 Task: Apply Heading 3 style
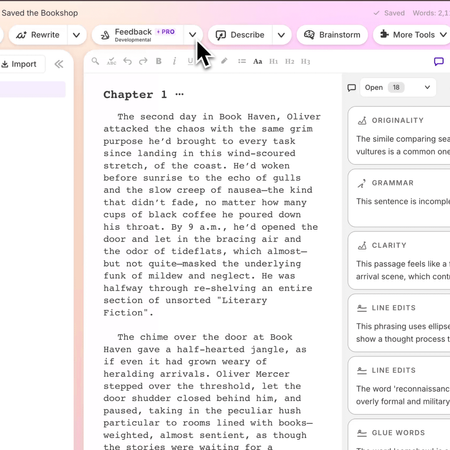coord(305,61)
